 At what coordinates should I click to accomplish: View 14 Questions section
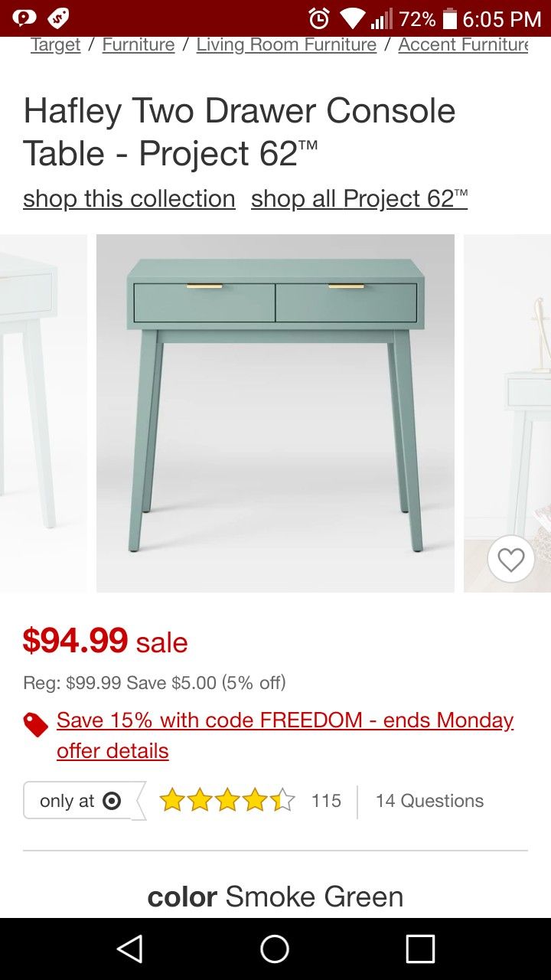[x=429, y=801]
